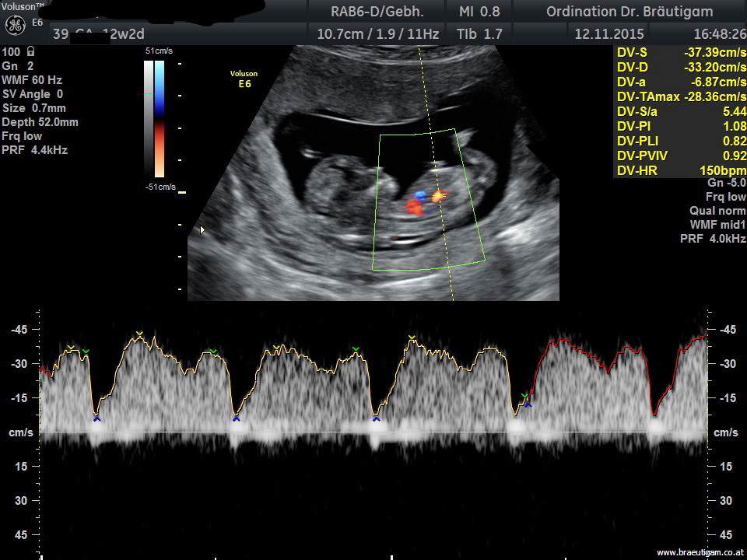Click the lock icon beside the 100 value
This screenshot has height=560, width=747.
click(30, 51)
